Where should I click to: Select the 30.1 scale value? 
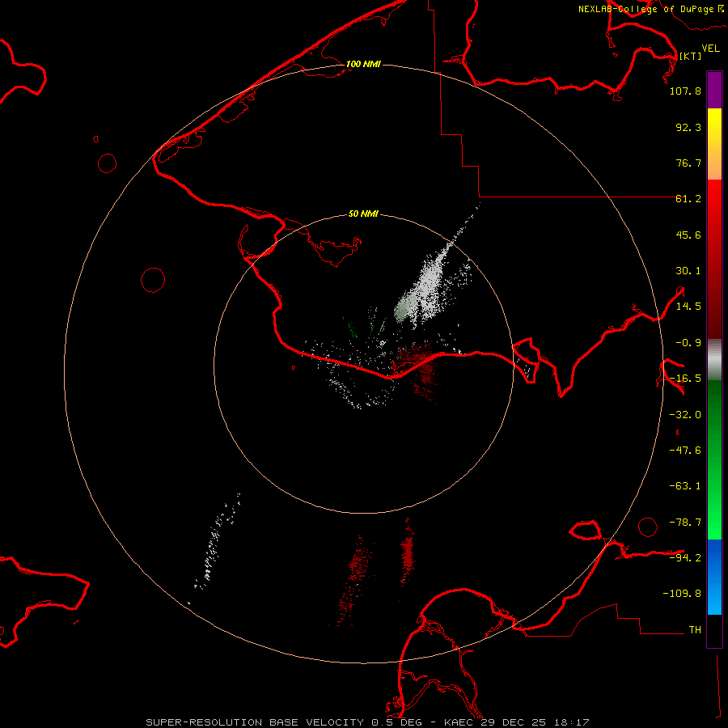688,271
